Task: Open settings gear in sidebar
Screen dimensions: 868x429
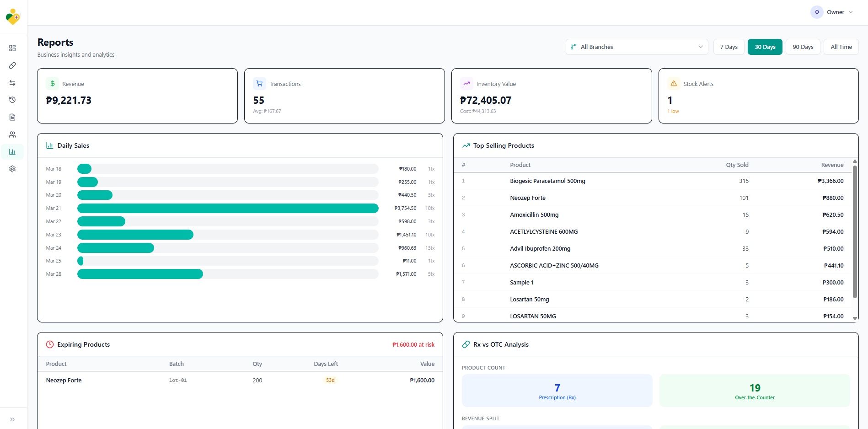Action: click(x=12, y=169)
